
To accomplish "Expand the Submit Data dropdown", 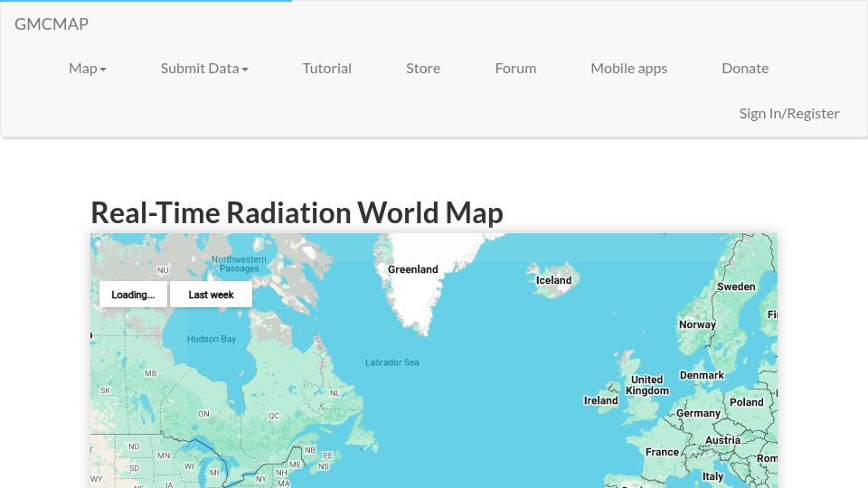I will point(204,69).
